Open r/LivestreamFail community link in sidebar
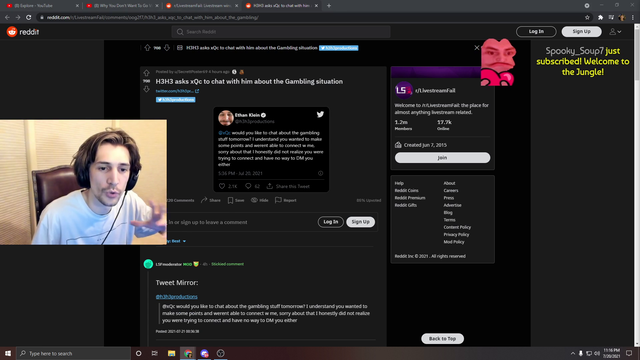The width and height of the screenshot is (640, 360). tap(435, 91)
